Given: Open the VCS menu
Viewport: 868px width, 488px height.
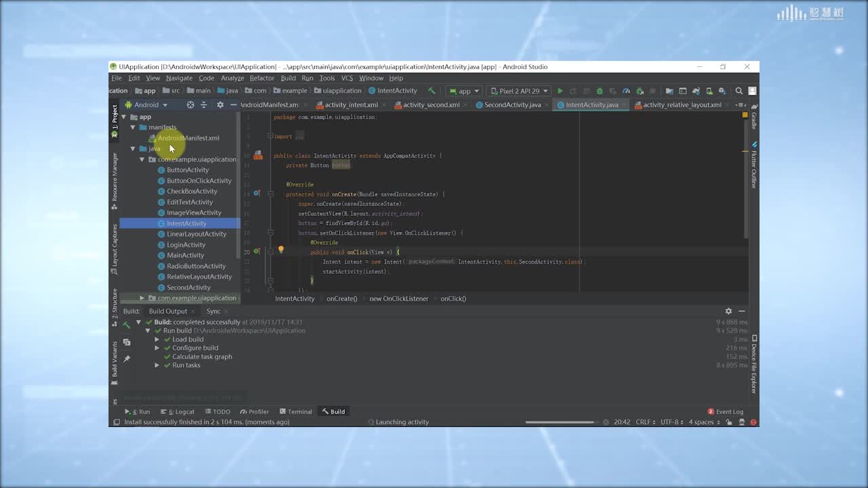Looking at the screenshot, I should (347, 78).
